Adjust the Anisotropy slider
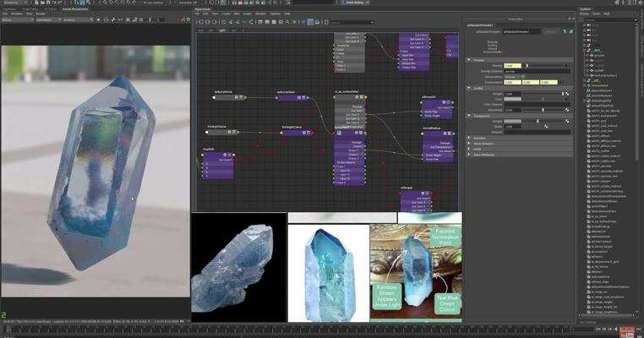Viewport: 644px width, 338px height. tap(543, 110)
